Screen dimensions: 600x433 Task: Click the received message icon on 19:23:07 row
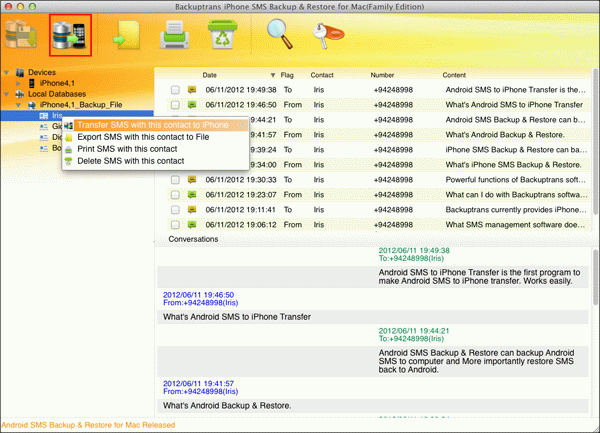192,194
